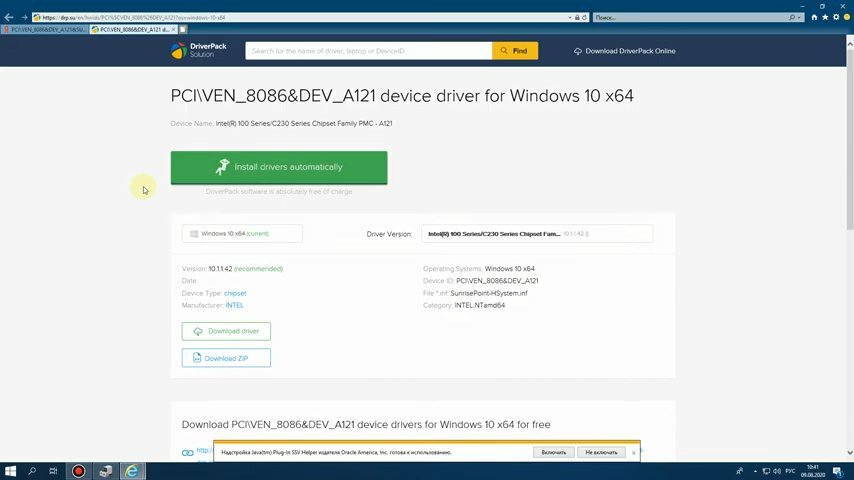The width and height of the screenshot is (854, 480).
Task: Click the browser address bar URL
Action: coord(300,17)
